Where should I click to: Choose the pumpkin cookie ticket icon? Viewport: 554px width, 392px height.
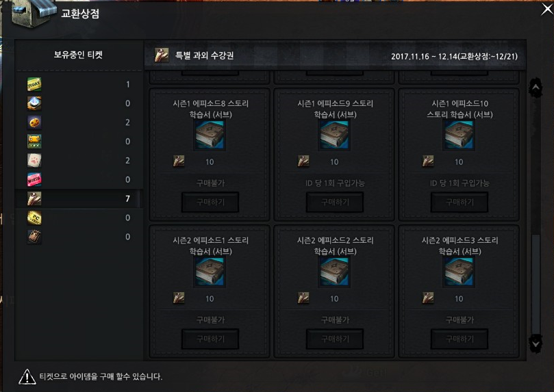(x=34, y=122)
